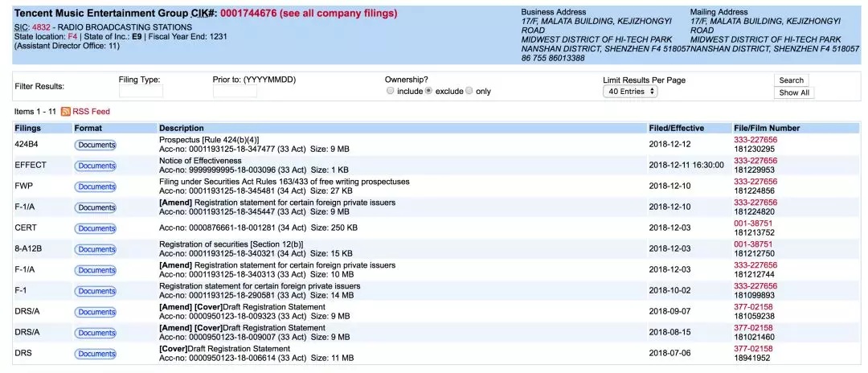This screenshot has width=868, height=373.
Task: Click the Business Address heading
Action: pyautogui.click(x=554, y=11)
